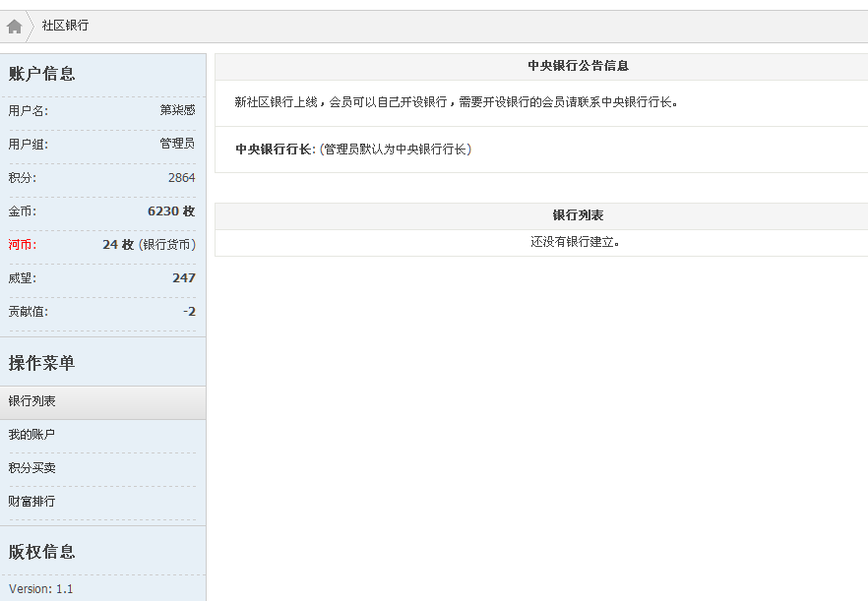Click the 用户组 label

pyautogui.click(x=29, y=145)
